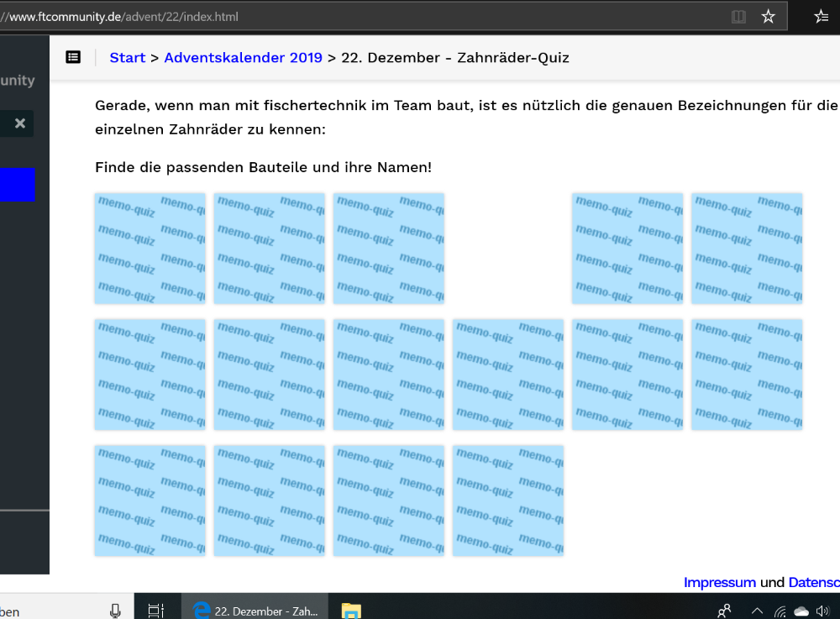Viewport: 840px width, 619px height.
Task: Flip the fifth memo card in middle row
Action: tap(627, 375)
